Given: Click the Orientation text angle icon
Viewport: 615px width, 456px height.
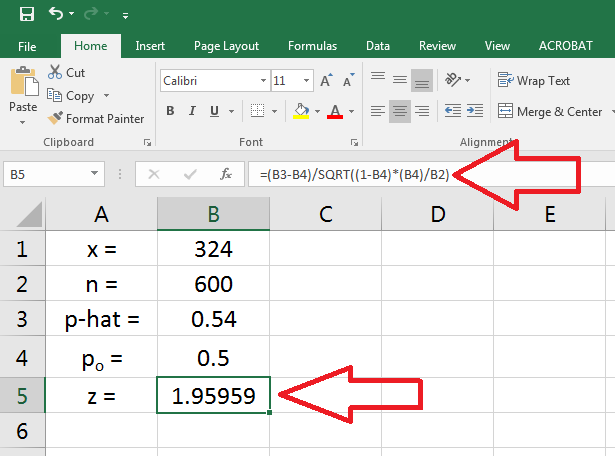Looking at the screenshot, I should tap(454, 80).
